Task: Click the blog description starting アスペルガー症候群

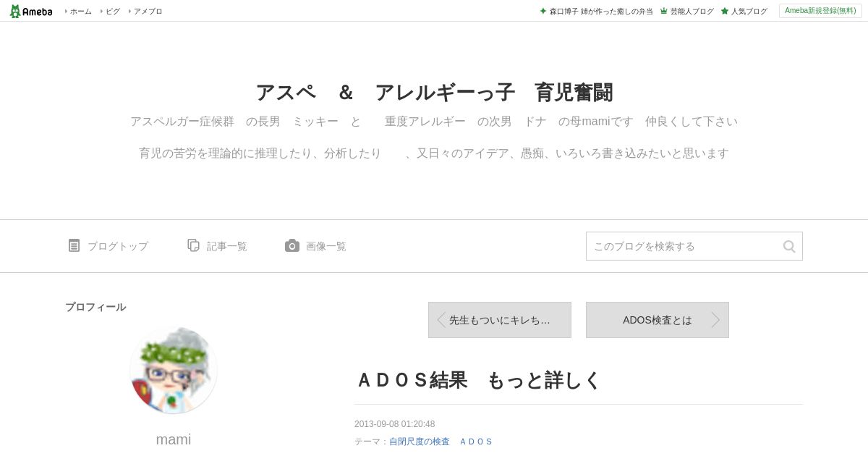Action: pyautogui.click(x=434, y=122)
